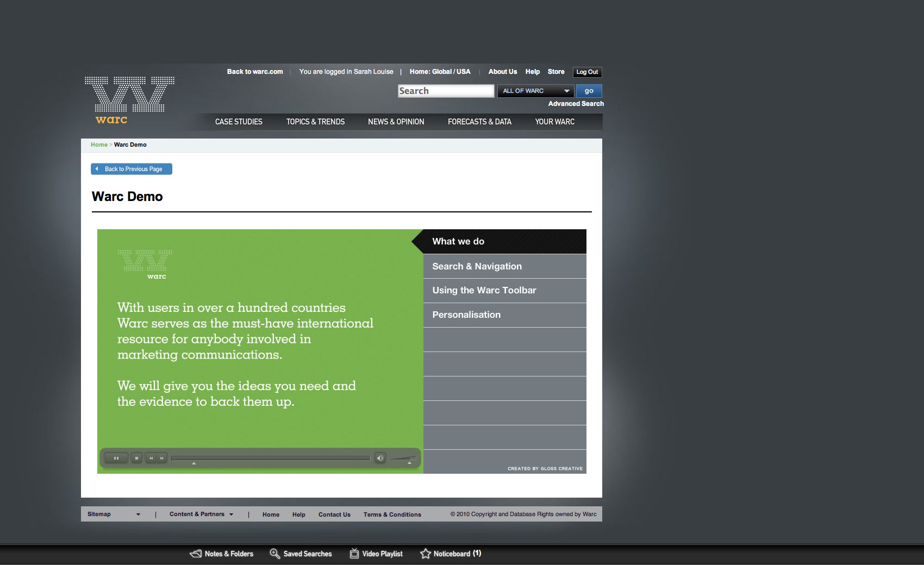Open the Advanced Search link
This screenshot has width=924, height=565.
[576, 104]
